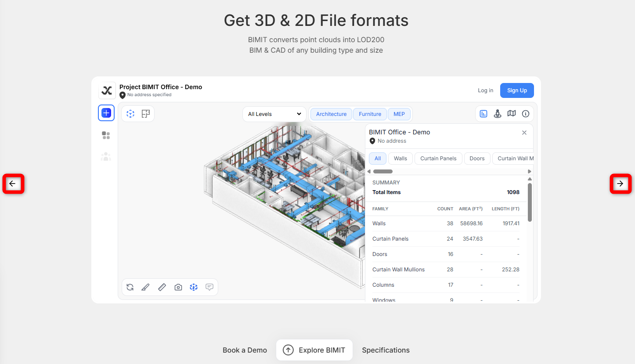The image size is (635, 364).
Task: Click location pin next to No address specified
Action: pos(123,95)
